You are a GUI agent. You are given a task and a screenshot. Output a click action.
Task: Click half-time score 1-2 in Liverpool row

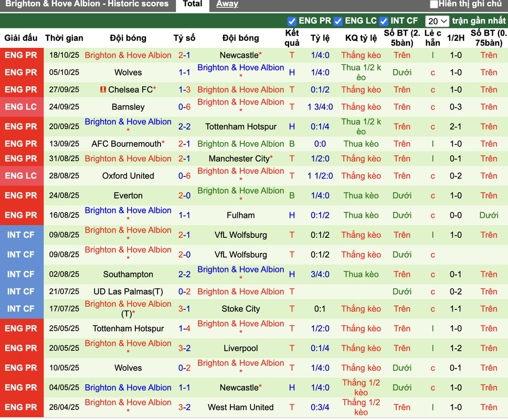pos(456,349)
